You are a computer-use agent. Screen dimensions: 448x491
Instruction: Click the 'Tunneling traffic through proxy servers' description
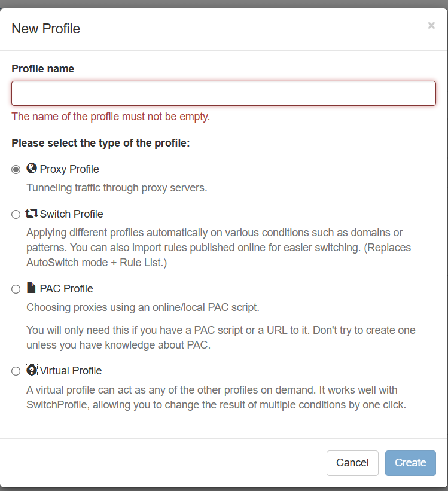[117, 188]
